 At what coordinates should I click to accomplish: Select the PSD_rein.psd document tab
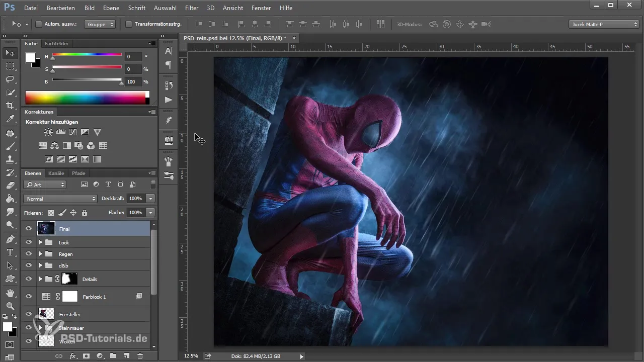tap(235, 38)
